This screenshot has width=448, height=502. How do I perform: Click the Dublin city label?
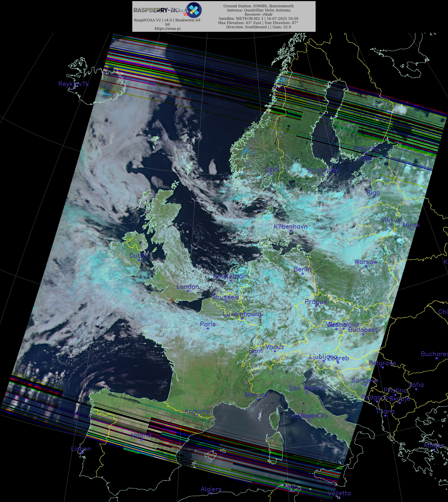pos(139,256)
